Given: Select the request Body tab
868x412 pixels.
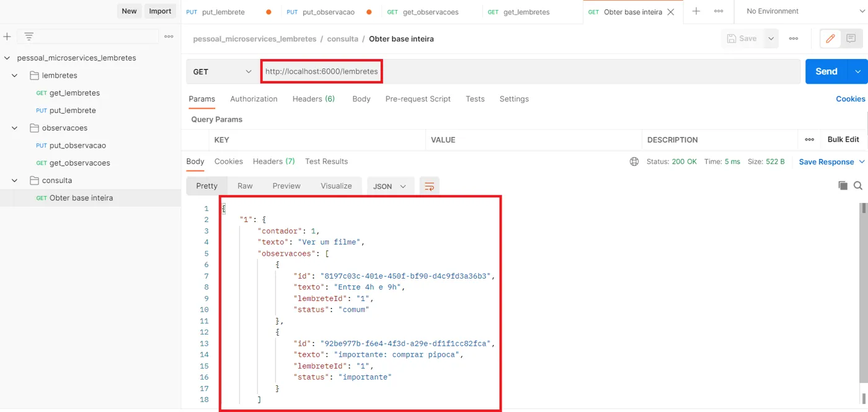Looking at the screenshot, I should tap(361, 99).
